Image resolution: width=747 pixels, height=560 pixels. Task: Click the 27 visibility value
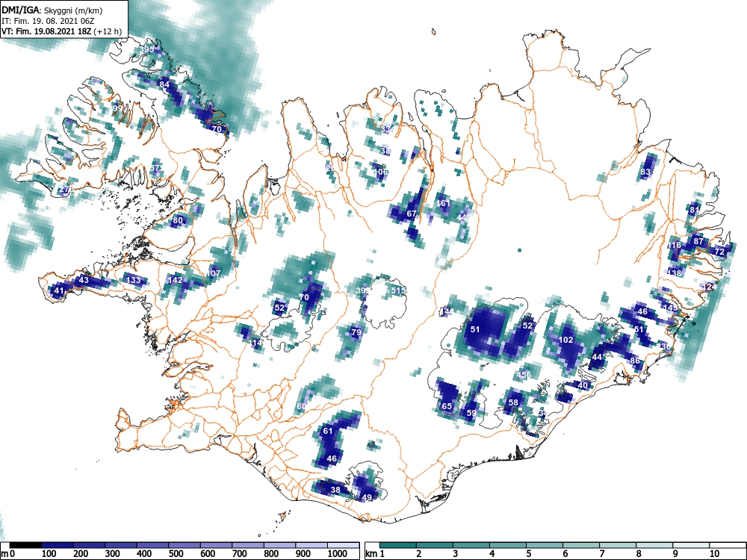tap(63, 190)
